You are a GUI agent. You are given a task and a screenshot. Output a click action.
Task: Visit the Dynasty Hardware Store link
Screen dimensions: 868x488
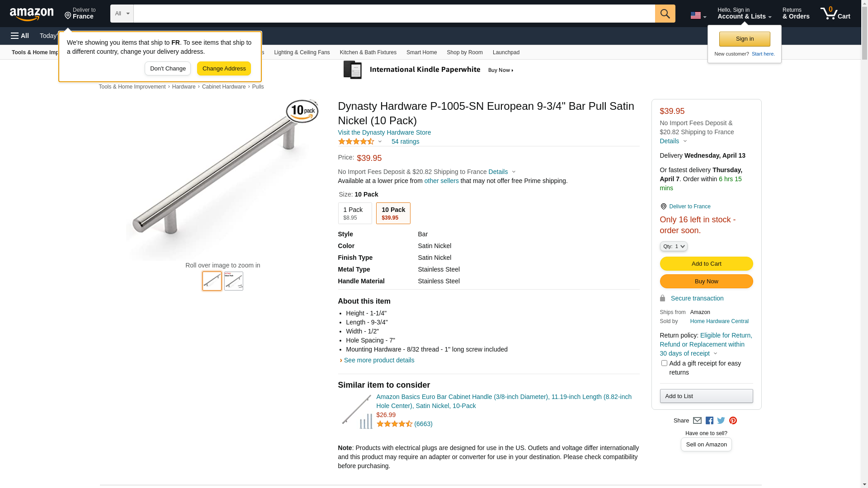[384, 132]
